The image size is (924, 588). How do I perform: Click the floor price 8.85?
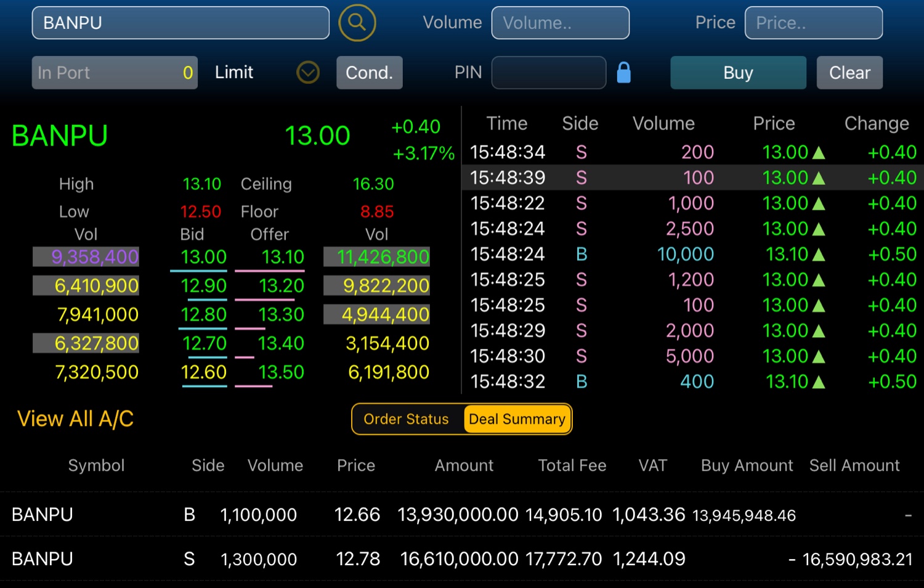[377, 212]
